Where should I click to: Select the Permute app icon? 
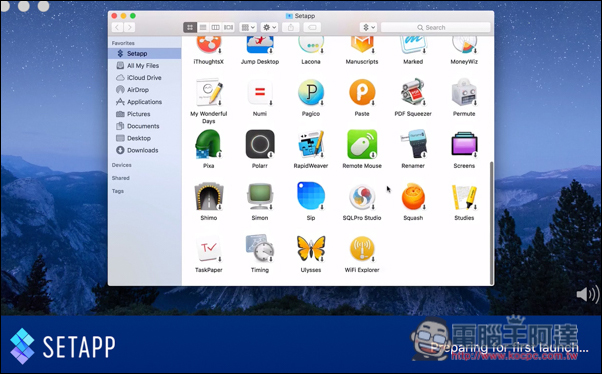point(464,93)
